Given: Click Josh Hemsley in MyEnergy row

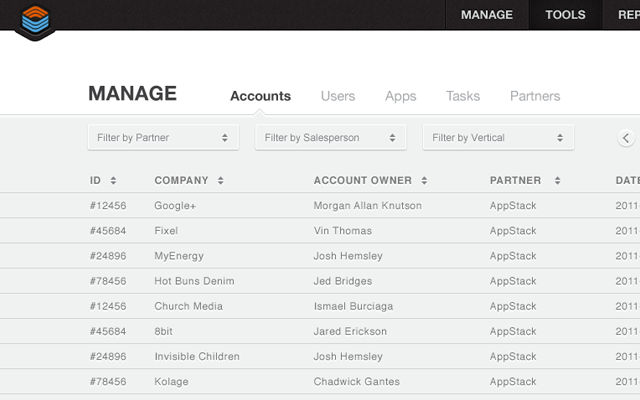Looking at the screenshot, I should [348, 256].
